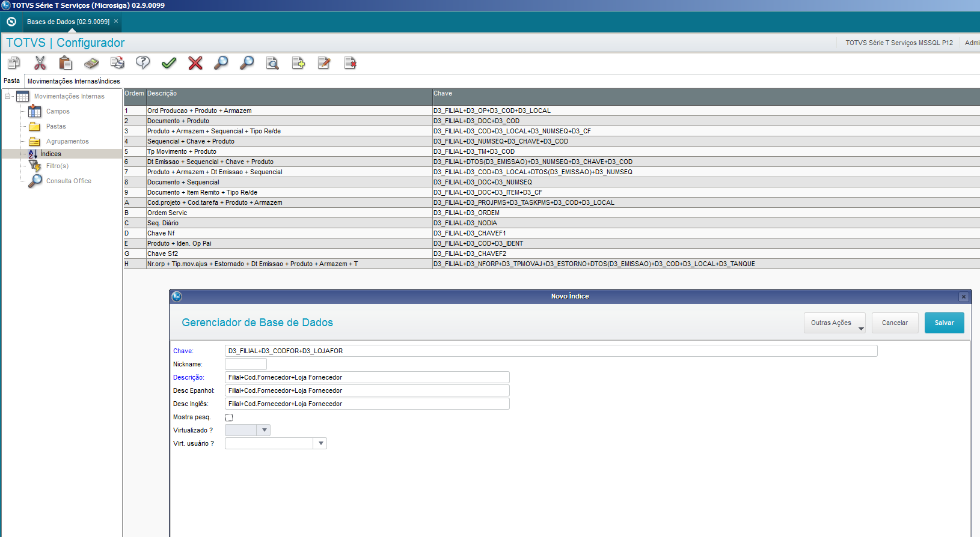The height and width of the screenshot is (537, 980).
Task: Select row 'Produto + Iden. Op Pai'
Action: tap(552, 243)
